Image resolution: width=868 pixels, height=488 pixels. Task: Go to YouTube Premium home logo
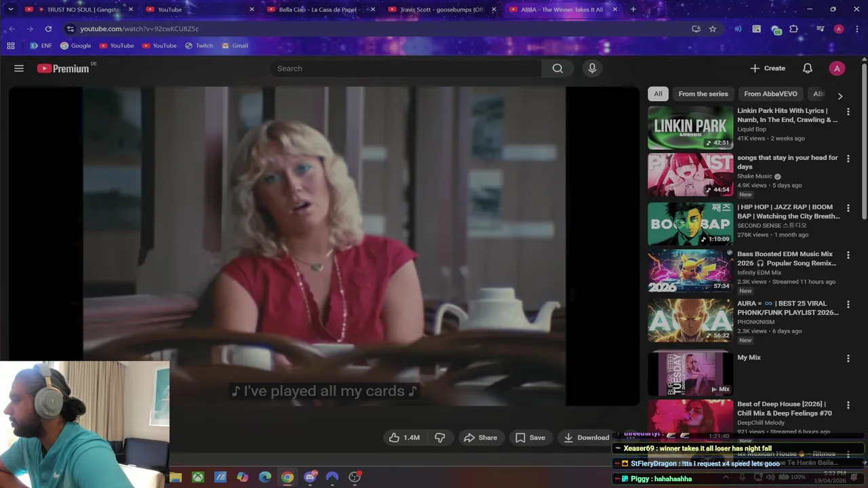point(63,68)
